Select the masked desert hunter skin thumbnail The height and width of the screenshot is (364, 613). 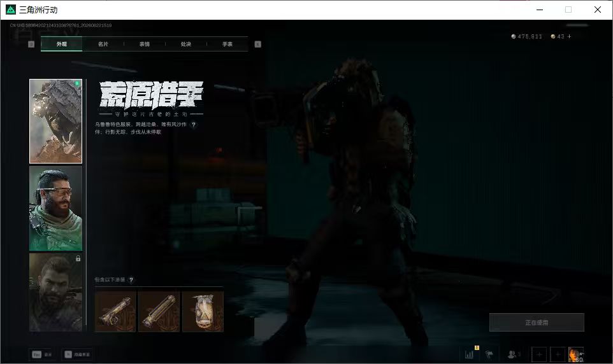[56, 121]
